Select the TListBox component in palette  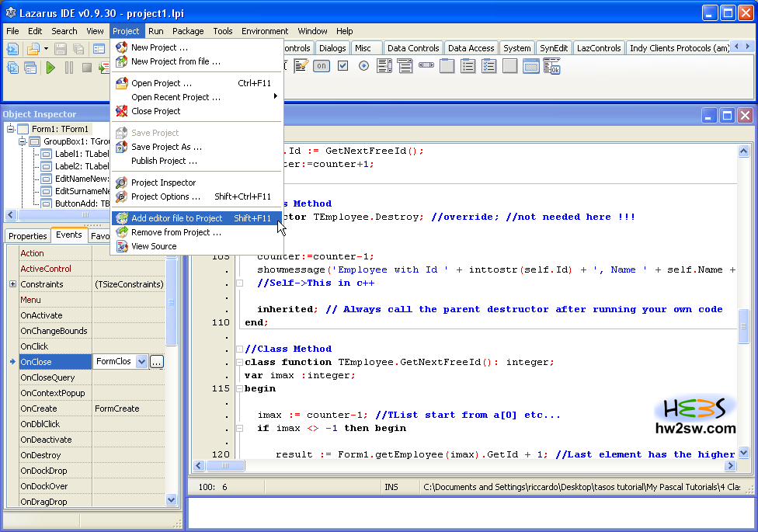pos(384,66)
